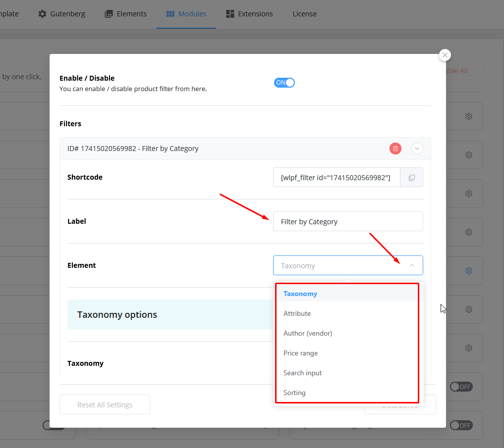The width and height of the screenshot is (504, 448).
Task: Copy the shortcode with the copy icon
Action: 411,178
